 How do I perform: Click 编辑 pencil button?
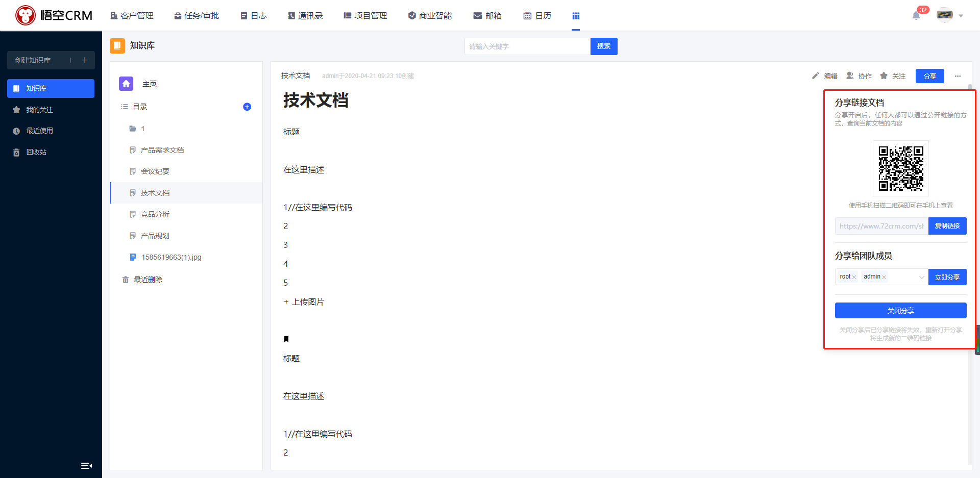click(x=825, y=76)
